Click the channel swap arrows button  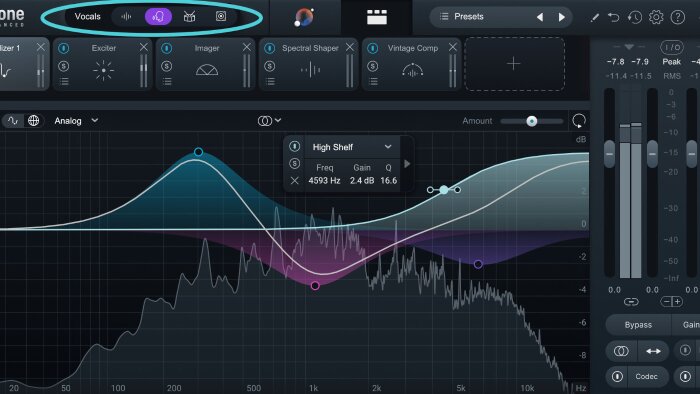pos(653,351)
